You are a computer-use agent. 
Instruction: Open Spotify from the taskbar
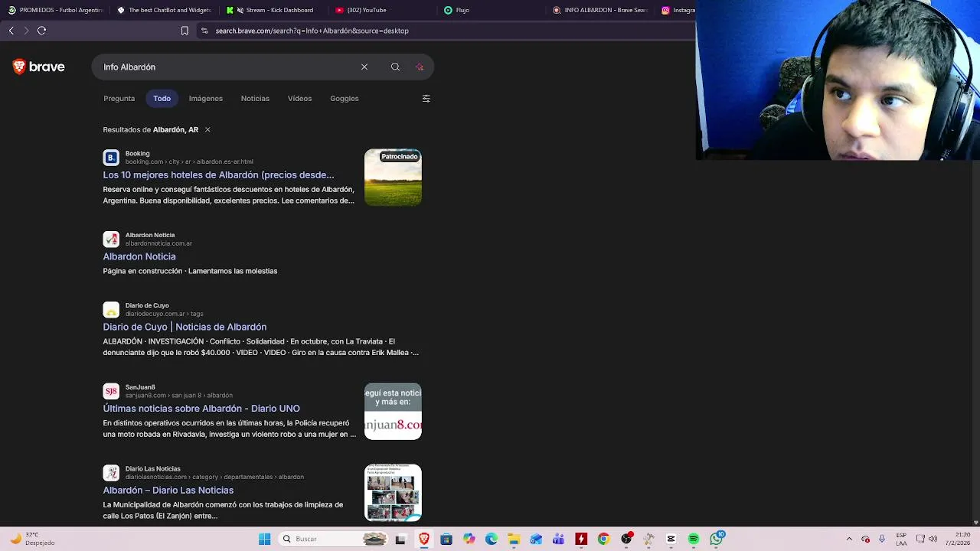pyautogui.click(x=694, y=539)
